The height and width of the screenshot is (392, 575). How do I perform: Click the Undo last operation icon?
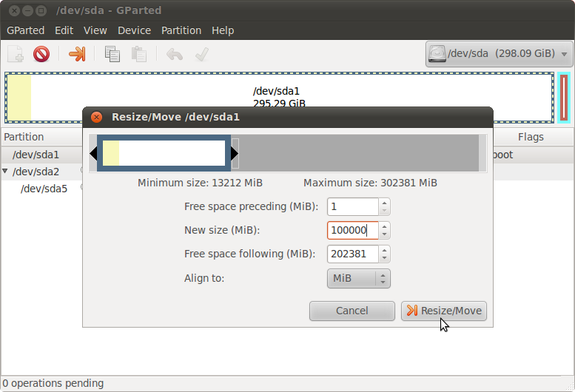point(175,54)
